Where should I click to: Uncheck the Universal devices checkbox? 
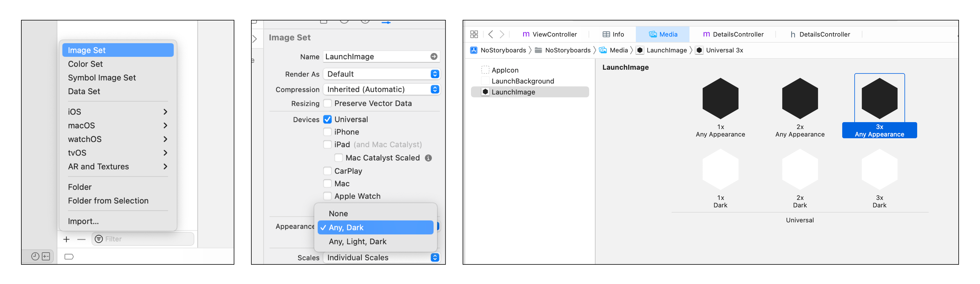(327, 119)
